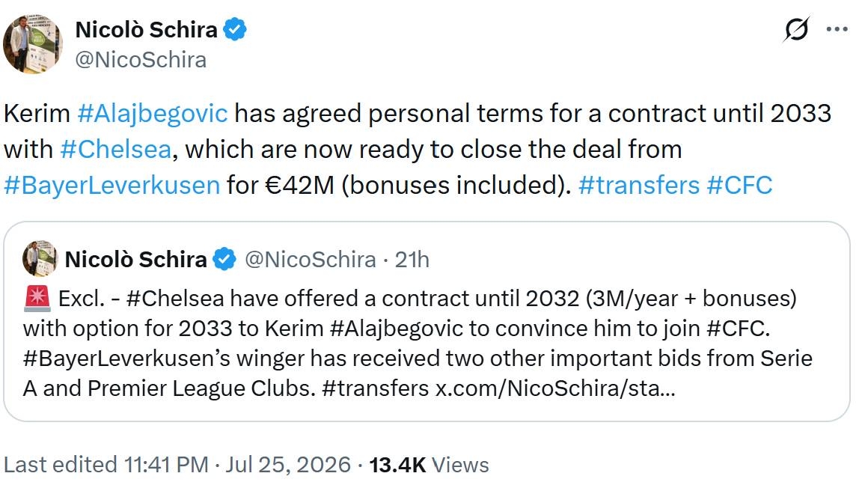
Task: Select the quoted tweet author name
Action: coord(135,259)
